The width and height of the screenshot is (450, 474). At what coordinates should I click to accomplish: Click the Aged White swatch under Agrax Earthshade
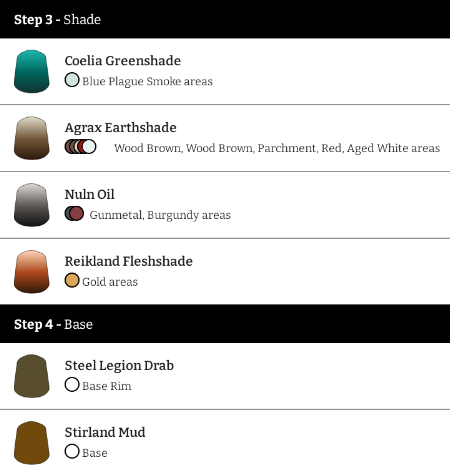(89, 147)
